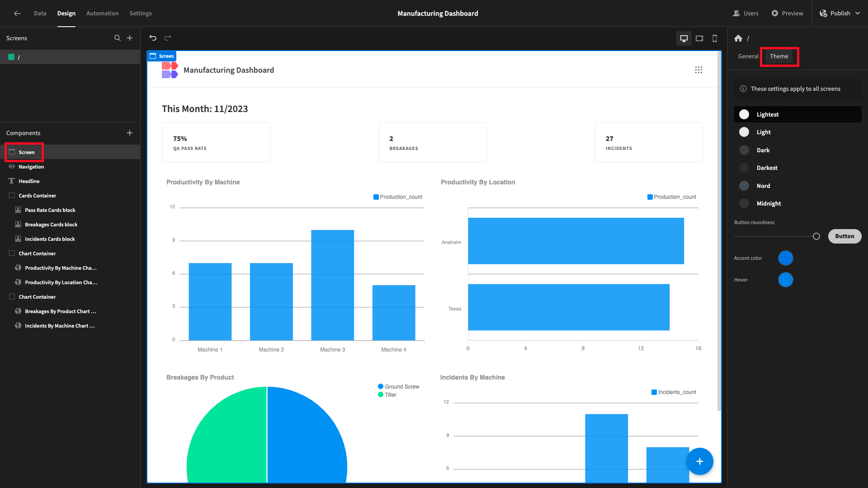Switch to tablet preview icon
868x488 pixels.
[x=699, y=38]
